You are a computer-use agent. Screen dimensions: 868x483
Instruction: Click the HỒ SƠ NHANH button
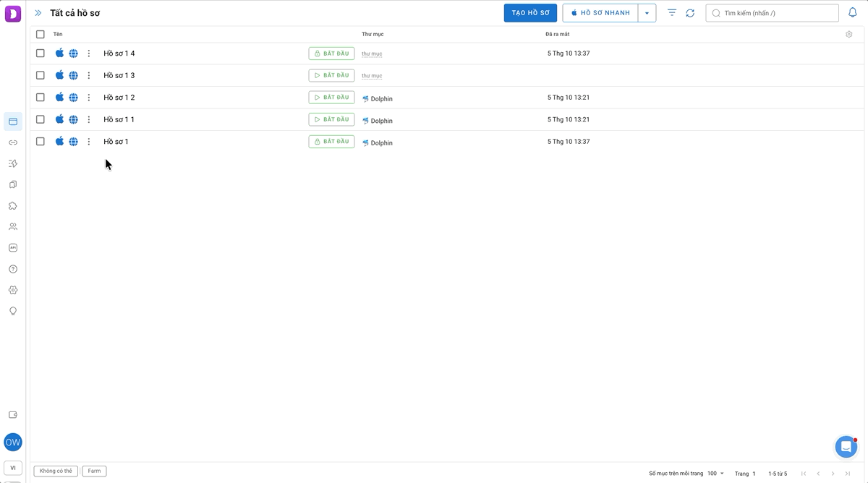600,13
